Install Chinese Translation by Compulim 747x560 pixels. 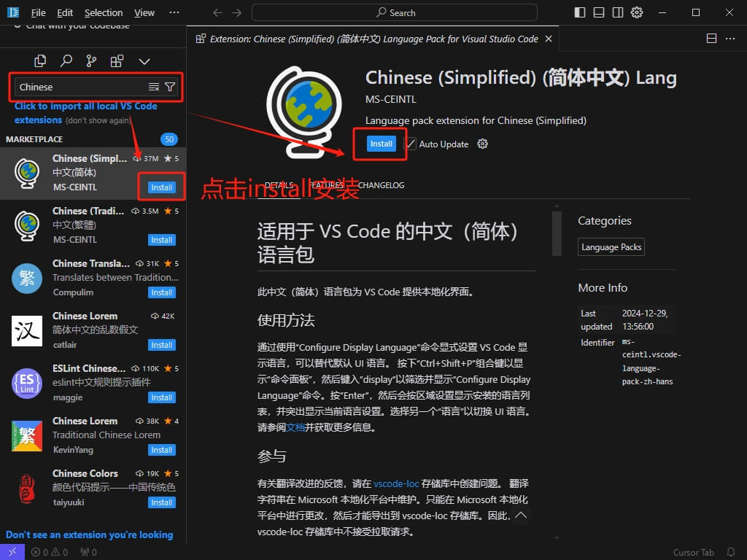pyautogui.click(x=161, y=292)
